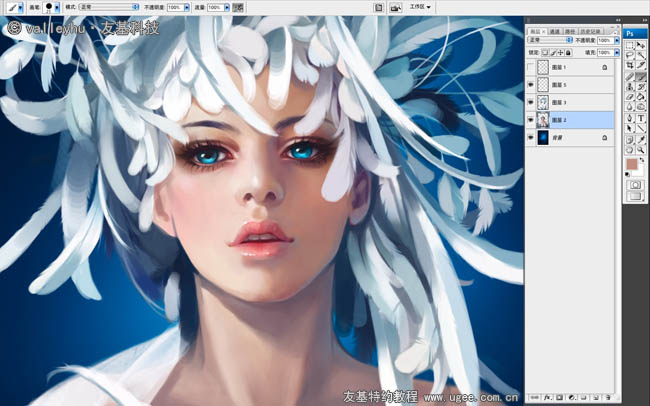
Task: Delete the selected layer
Action: [608, 398]
